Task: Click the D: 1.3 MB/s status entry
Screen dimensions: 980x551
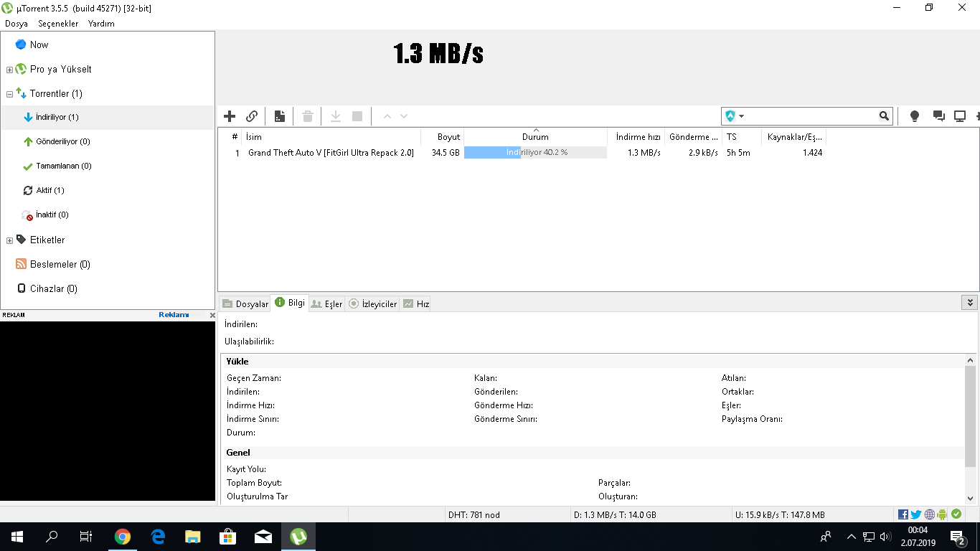Action: pos(616,514)
